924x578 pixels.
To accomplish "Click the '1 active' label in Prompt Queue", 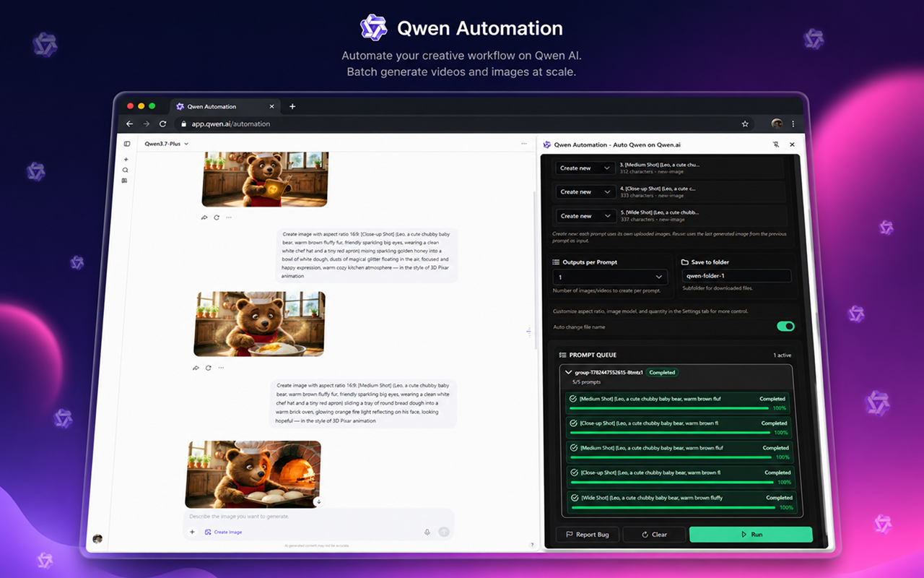I will (x=783, y=355).
